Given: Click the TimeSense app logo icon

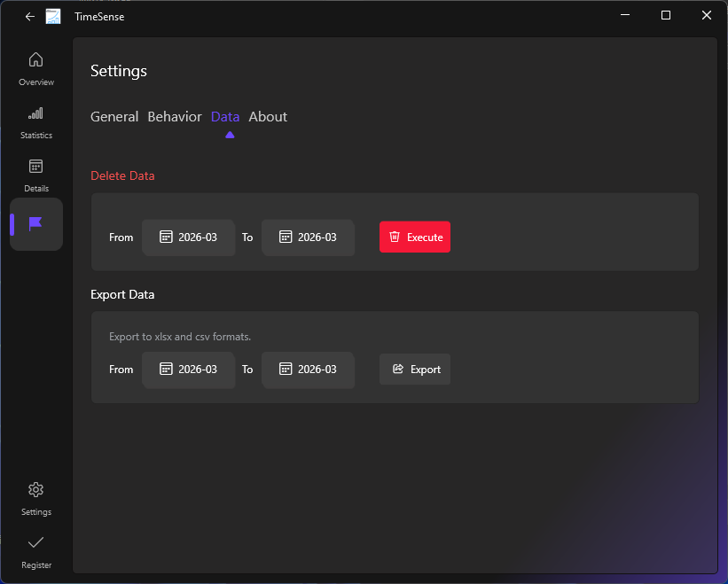Looking at the screenshot, I should pyautogui.click(x=53, y=16).
